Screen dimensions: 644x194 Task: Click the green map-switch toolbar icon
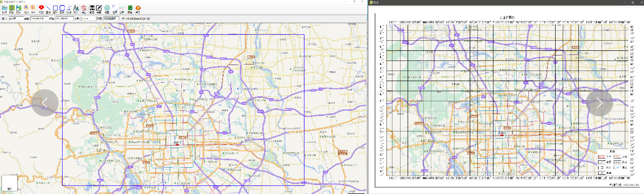(x=12, y=8)
